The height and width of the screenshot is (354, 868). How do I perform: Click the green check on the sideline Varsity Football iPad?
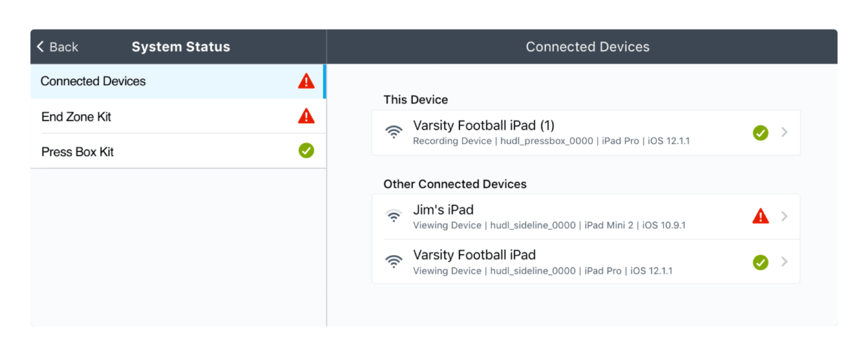[761, 262]
